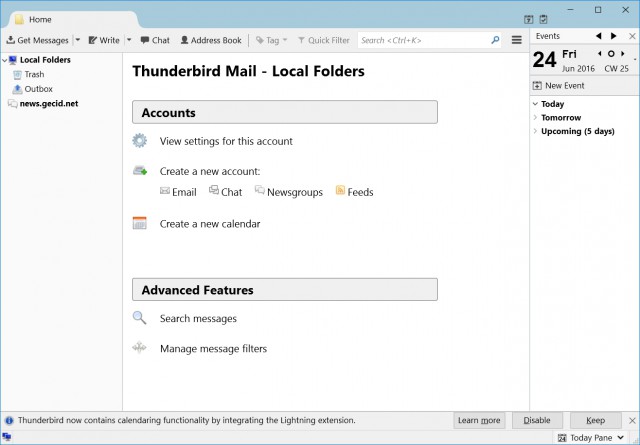The height and width of the screenshot is (445, 640).
Task: Expand the Upcoming (5 days) group
Action: coord(535,131)
